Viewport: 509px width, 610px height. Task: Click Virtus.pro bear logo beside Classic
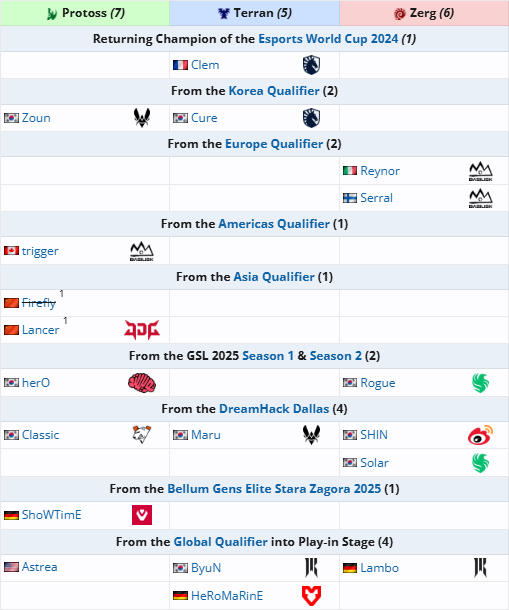142,435
